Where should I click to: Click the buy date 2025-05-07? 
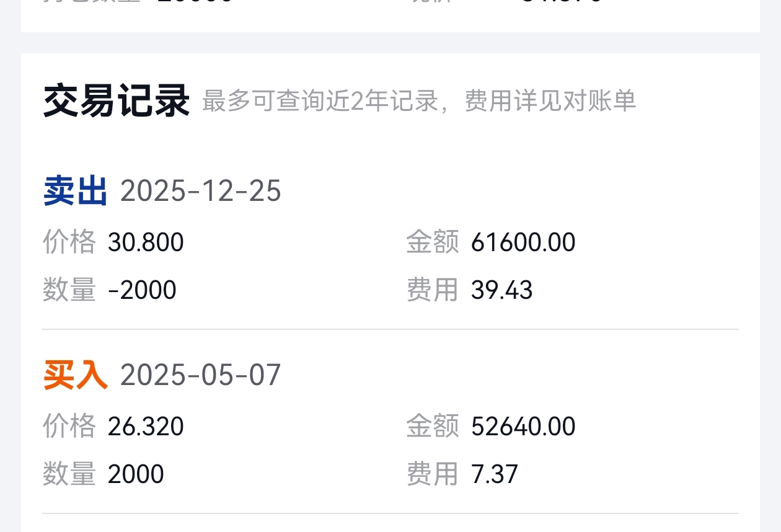[x=201, y=376]
